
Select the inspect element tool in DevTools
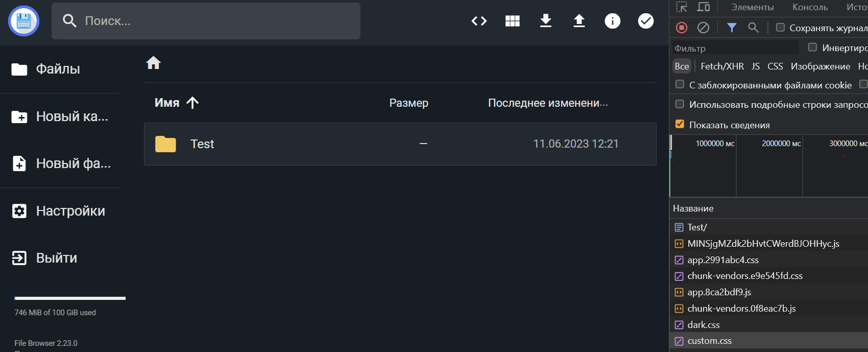click(x=681, y=7)
